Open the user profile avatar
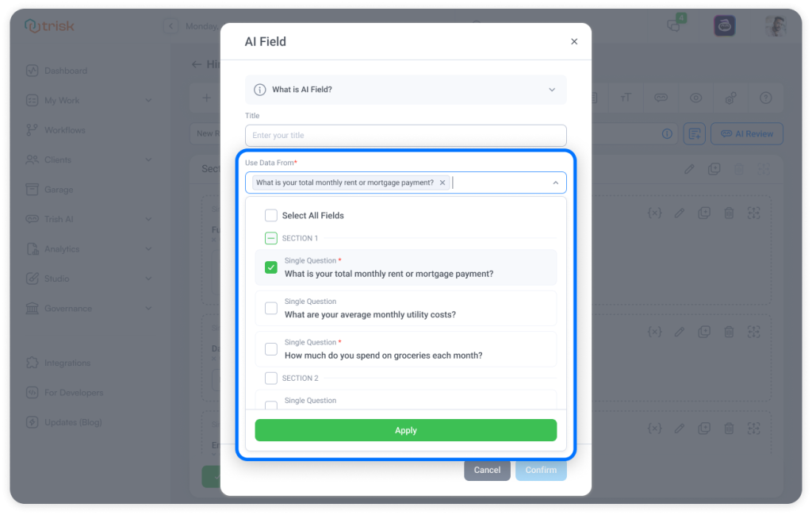The width and height of the screenshot is (812, 515). [776, 25]
